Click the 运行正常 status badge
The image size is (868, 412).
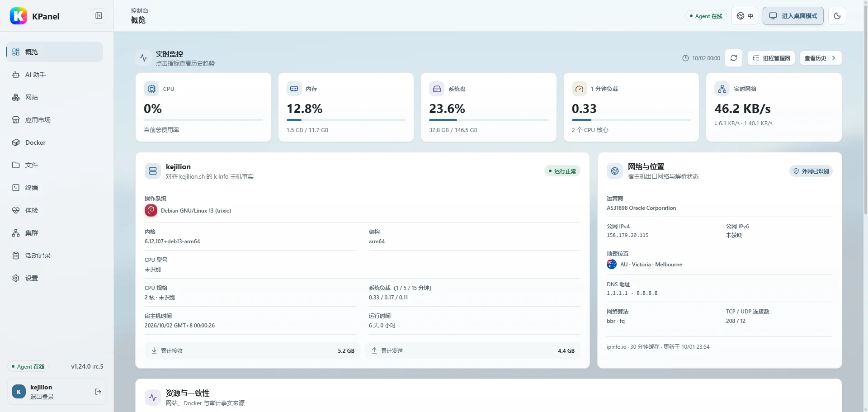click(x=562, y=171)
